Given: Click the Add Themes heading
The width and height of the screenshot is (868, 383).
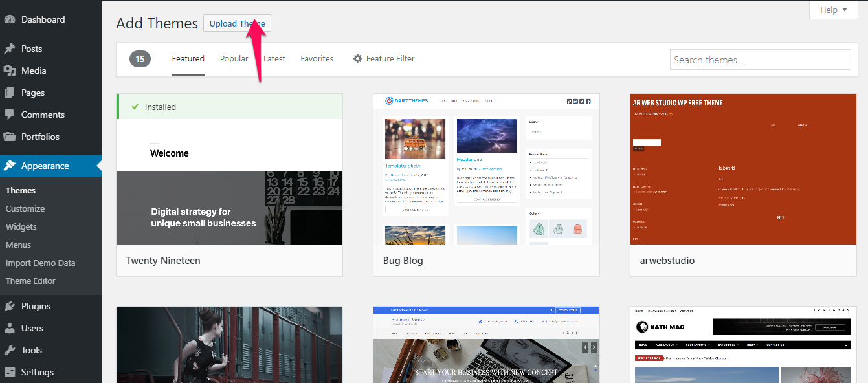Looking at the screenshot, I should (x=157, y=23).
